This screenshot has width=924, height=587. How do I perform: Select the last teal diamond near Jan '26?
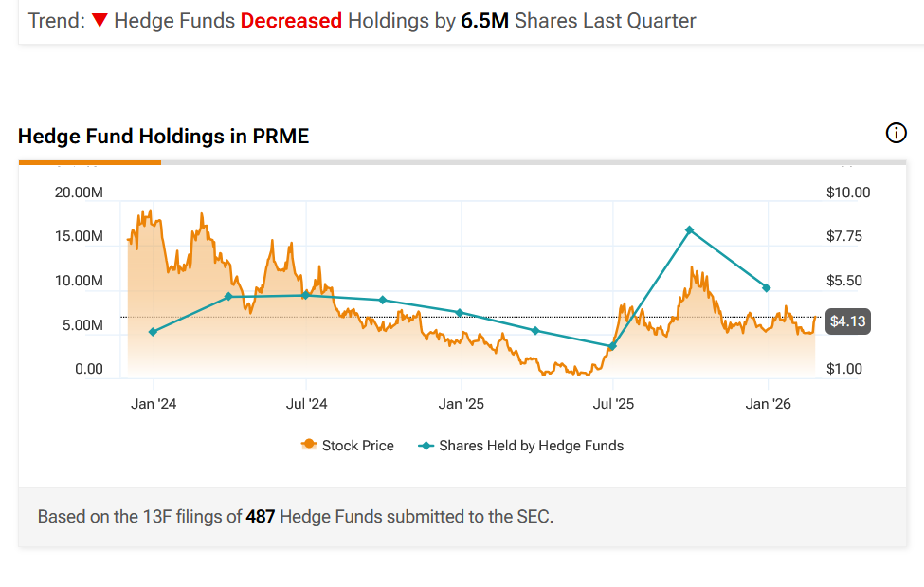pyautogui.click(x=767, y=288)
